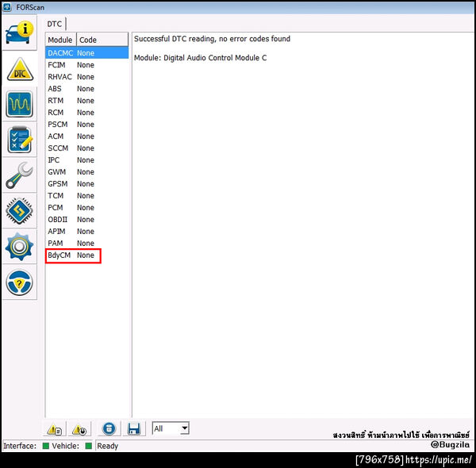Select the OBDII module row
476x468 pixels.
[x=86, y=220]
